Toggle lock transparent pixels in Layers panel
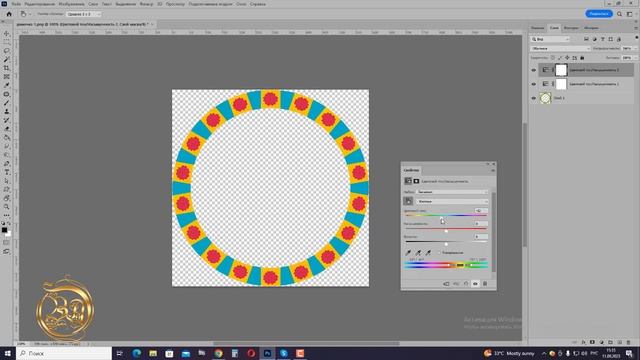This screenshot has width=640, height=360. click(553, 58)
